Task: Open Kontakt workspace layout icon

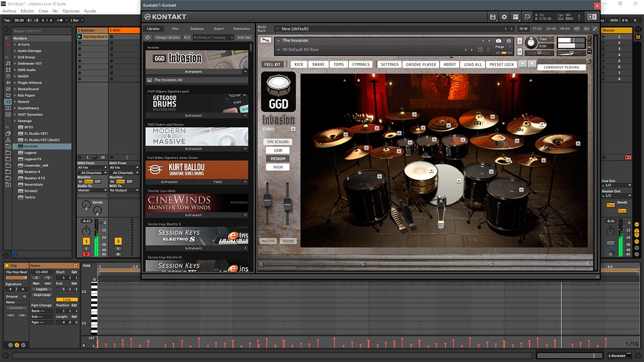Action: click(x=516, y=17)
